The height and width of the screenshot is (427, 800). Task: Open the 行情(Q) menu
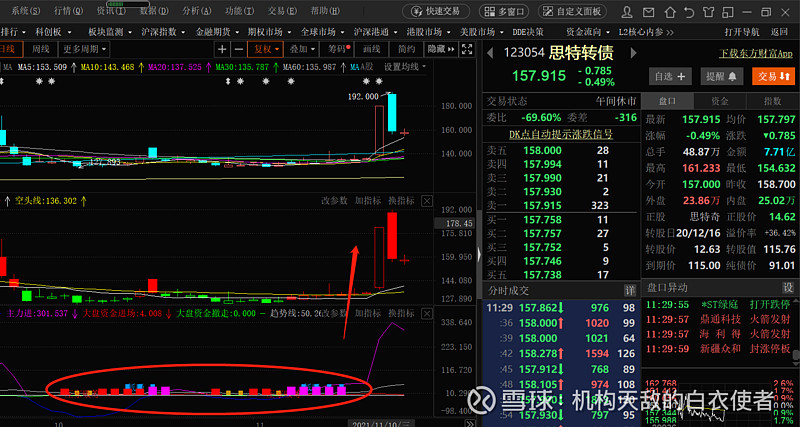(68, 11)
